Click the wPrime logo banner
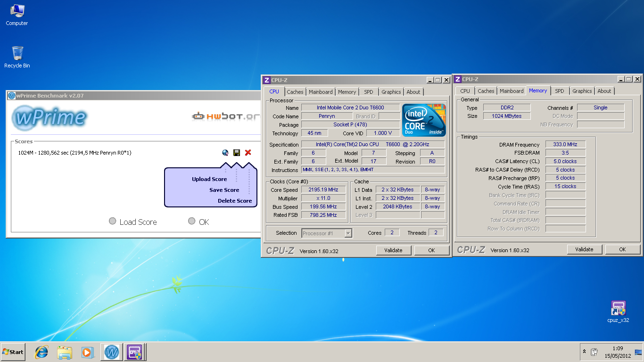 click(x=49, y=118)
